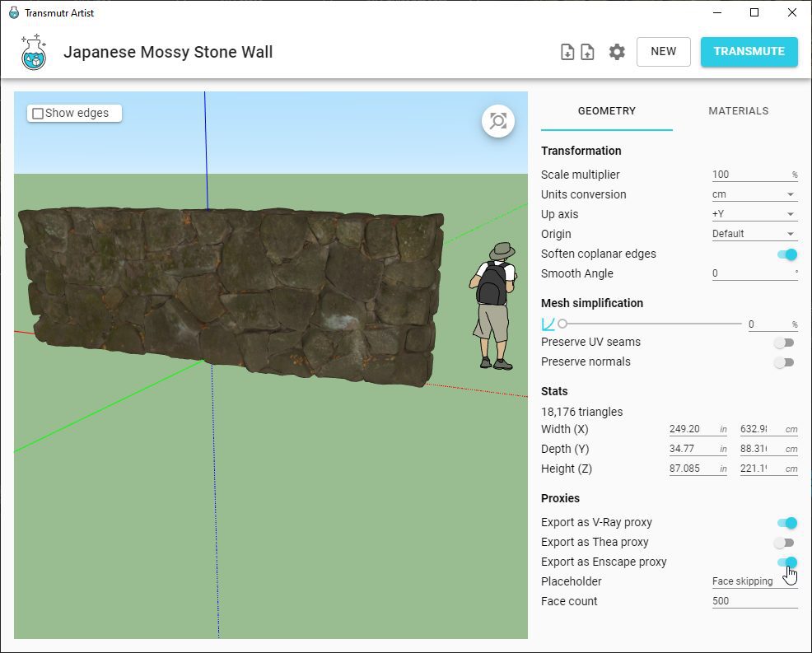
Task: Expand the Up axis dropdown
Action: 754,215
